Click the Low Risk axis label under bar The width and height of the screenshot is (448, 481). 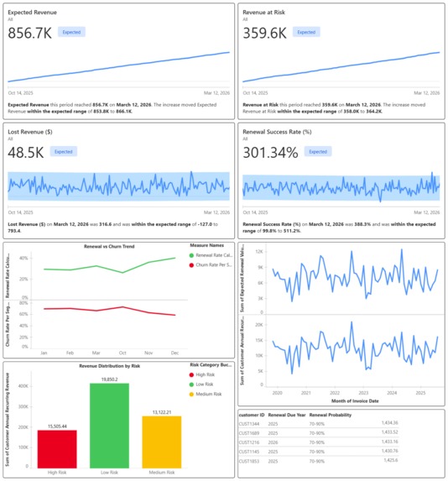point(109,473)
